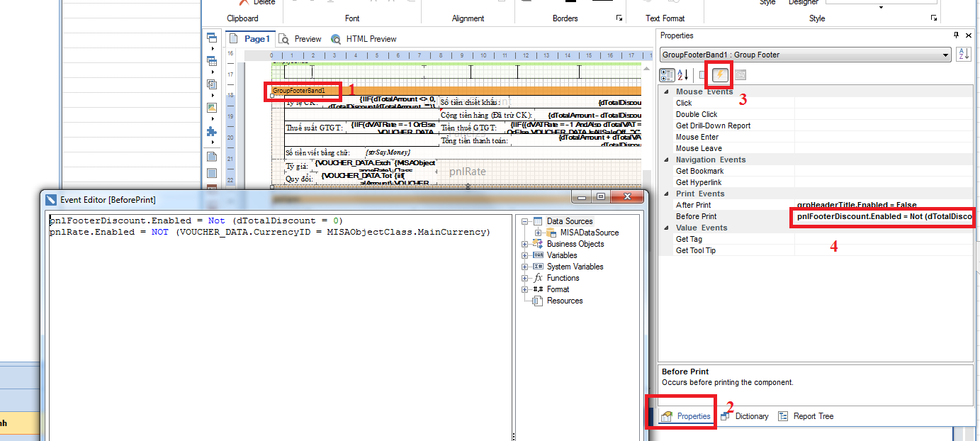The height and width of the screenshot is (441, 980).
Task: Collapse the Print Events category
Action: point(666,194)
